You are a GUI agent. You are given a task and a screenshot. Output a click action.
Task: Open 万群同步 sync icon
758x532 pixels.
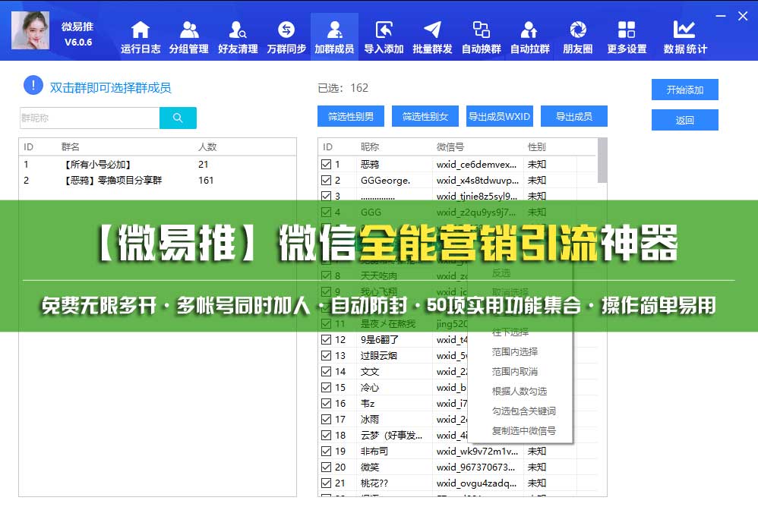(x=286, y=30)
